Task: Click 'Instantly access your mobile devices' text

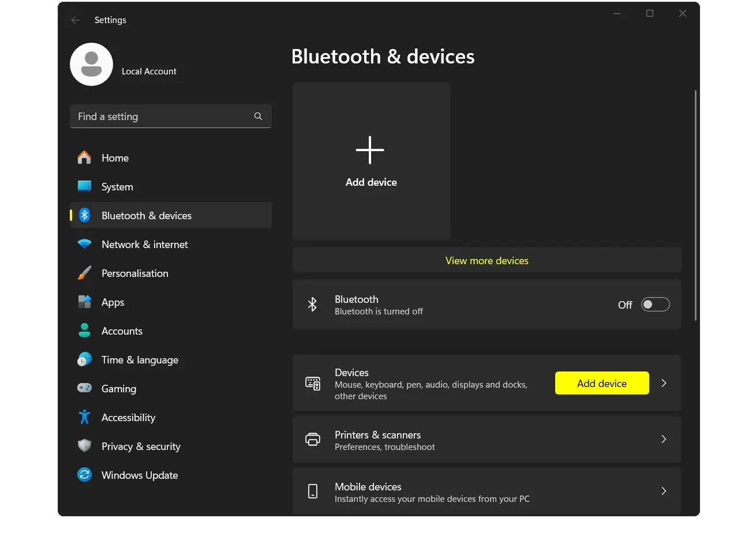Action: tap(432, 499)
